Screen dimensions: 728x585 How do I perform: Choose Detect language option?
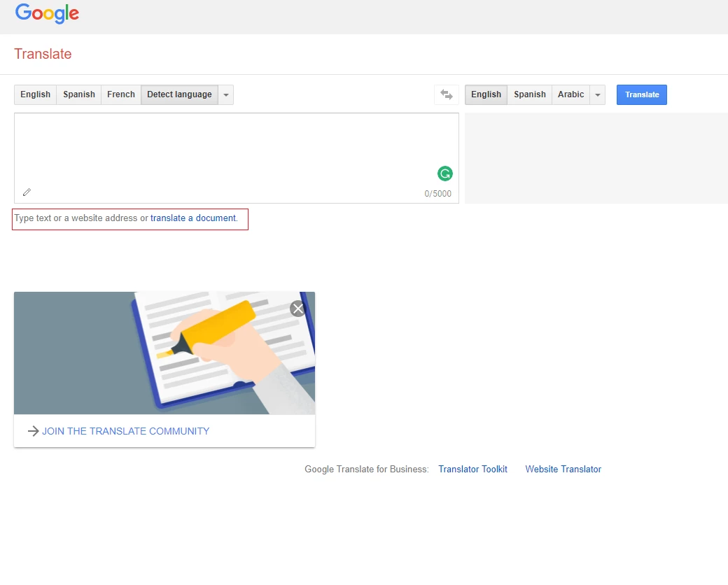coord(179,94)
